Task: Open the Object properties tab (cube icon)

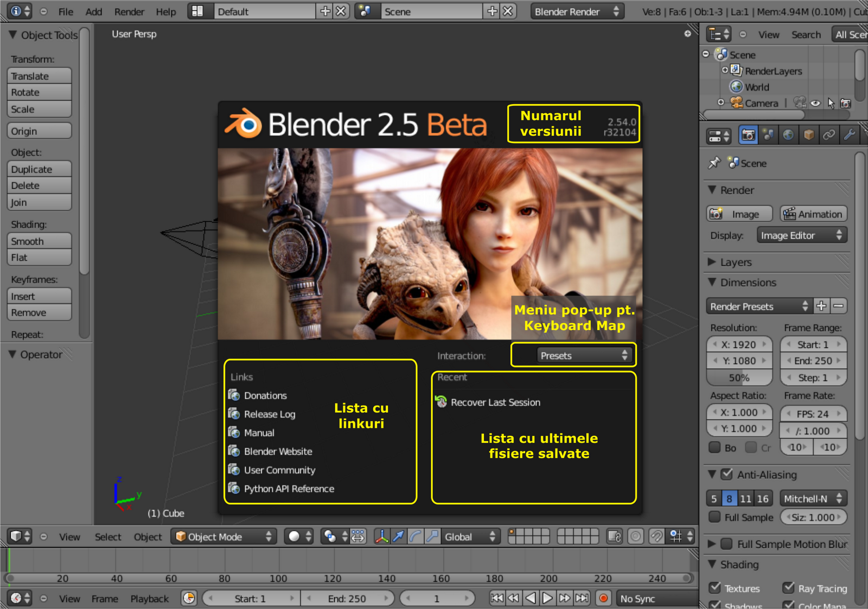Action: (x=808, y=134)
